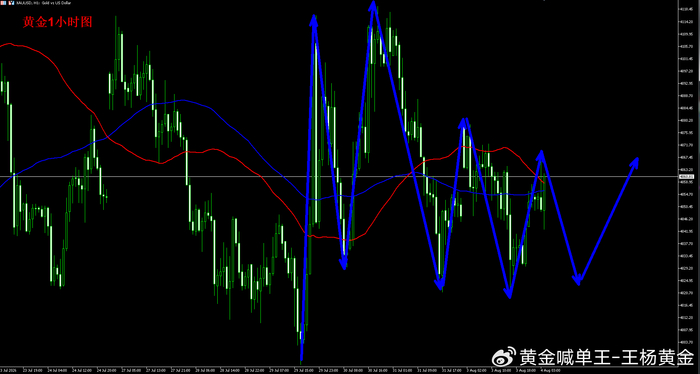The image size is (700, 374).
Task: Select the final upward blue forecast arrow
Action: click(x=608, y=220)
